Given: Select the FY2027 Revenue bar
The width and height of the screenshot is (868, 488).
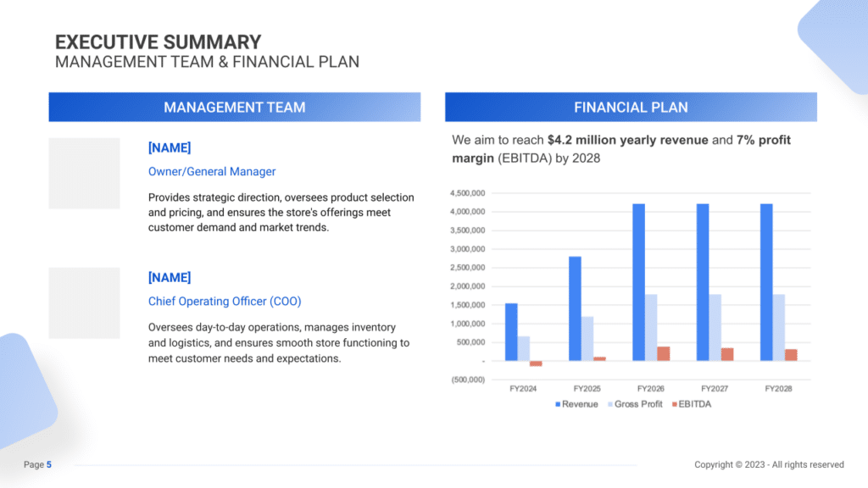Looking at the screenshot, I should pyautogui.click(x=703, y=282).
